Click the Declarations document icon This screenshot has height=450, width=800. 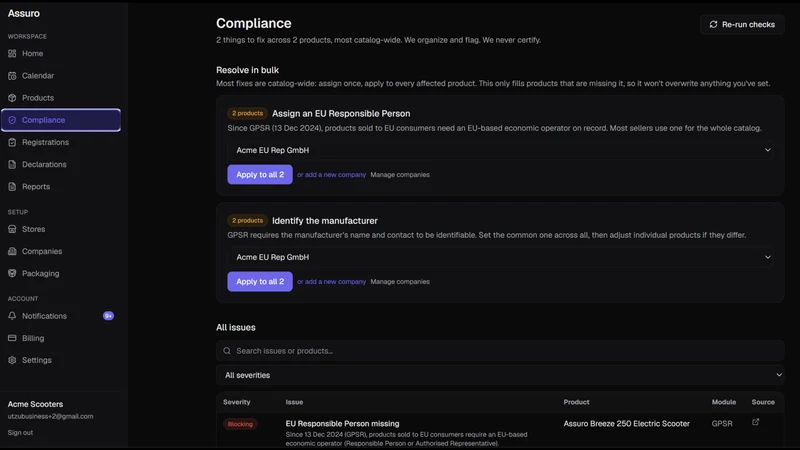pyautogui.click(x=12, y=164)
